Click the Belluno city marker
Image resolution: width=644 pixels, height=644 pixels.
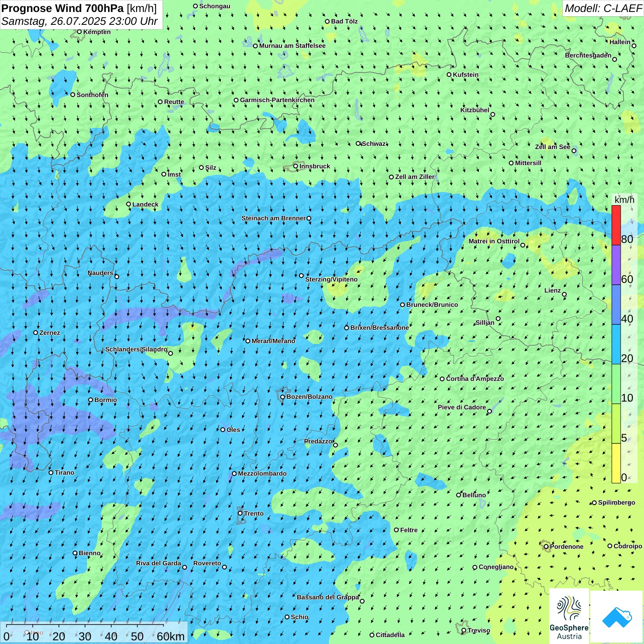click(458, 495)
